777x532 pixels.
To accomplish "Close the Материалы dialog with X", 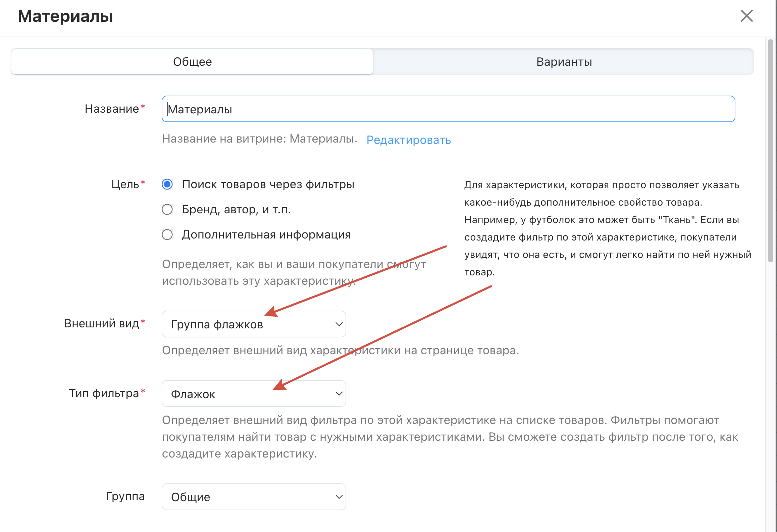I will pyautogui.click(x=746, y=16).
